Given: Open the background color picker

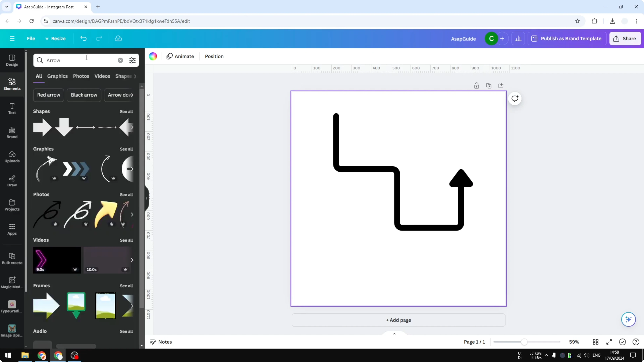Looking at the screenshot, I should coord(153,56).
